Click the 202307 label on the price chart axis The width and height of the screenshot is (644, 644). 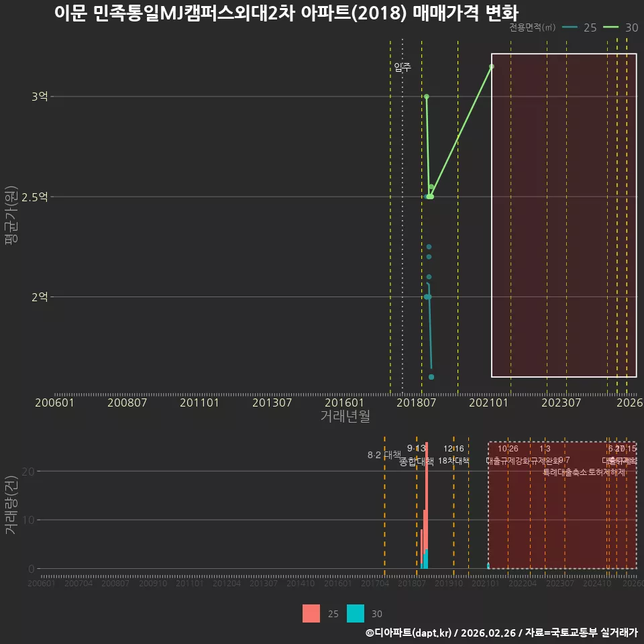coord(561,402)
